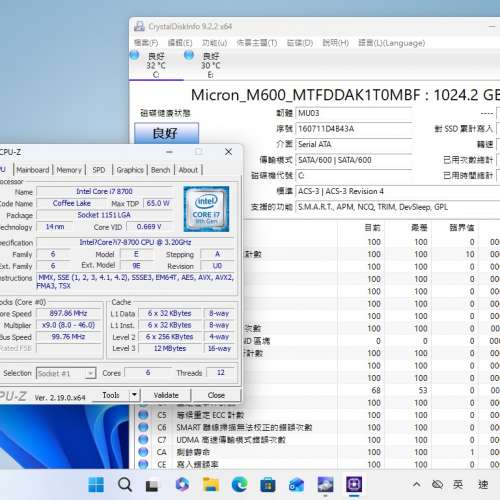Click the Validate button
Image resolution: width=500 pixels, height=500 pixels.
166,395
